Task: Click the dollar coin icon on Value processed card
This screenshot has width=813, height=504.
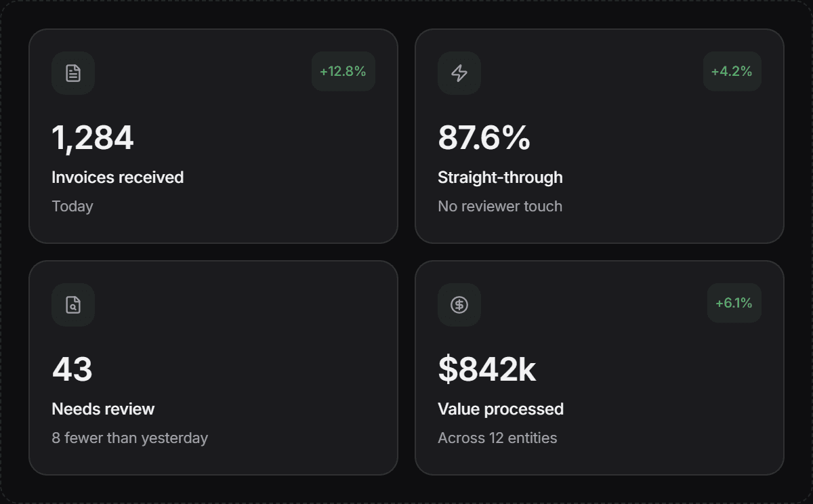Action: click(x=459, y=305)
